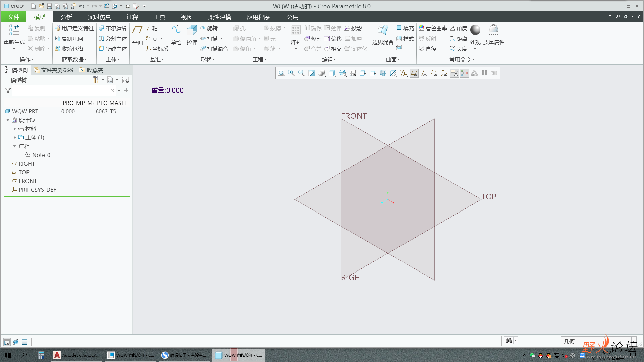Click the 轴 (Axis) datum tool
This screenshot has width=644, height=362.
click(x=152, y=28)
